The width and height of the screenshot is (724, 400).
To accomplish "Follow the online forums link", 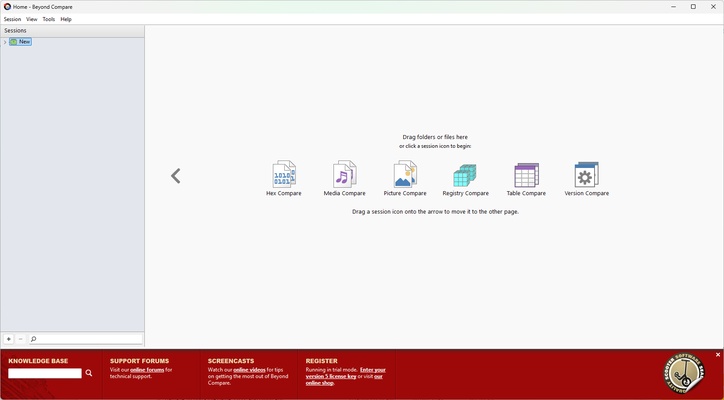I will tap(147, 370).
